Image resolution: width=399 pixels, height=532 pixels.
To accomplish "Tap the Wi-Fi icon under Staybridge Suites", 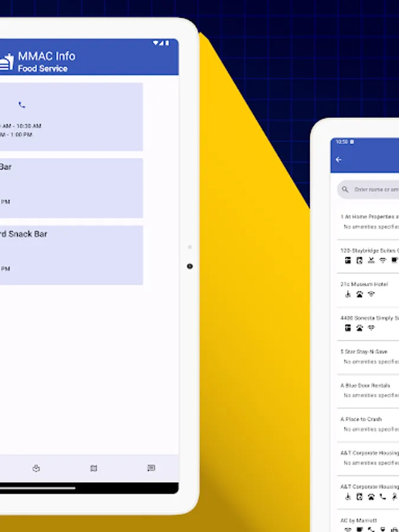I will 382,260.
